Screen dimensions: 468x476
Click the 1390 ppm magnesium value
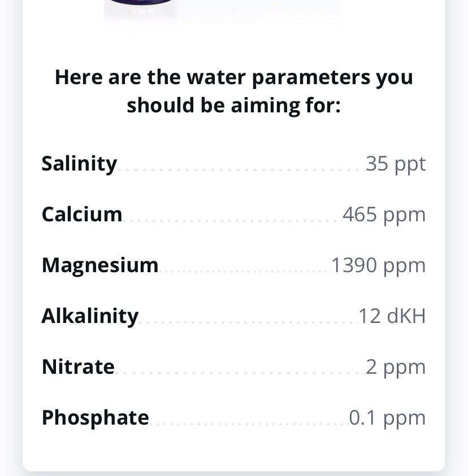[x=378, y=265]
